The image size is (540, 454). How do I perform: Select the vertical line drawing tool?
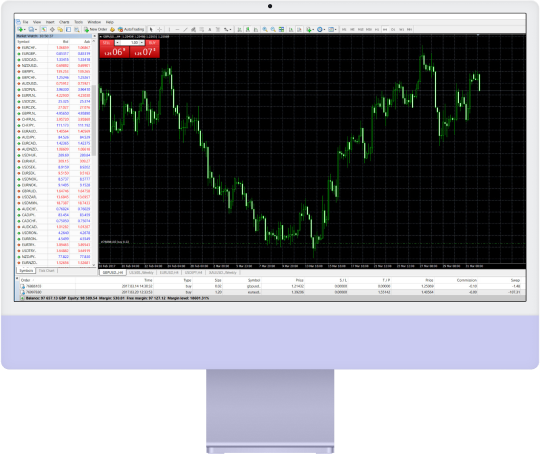click(x=169, y=30)
